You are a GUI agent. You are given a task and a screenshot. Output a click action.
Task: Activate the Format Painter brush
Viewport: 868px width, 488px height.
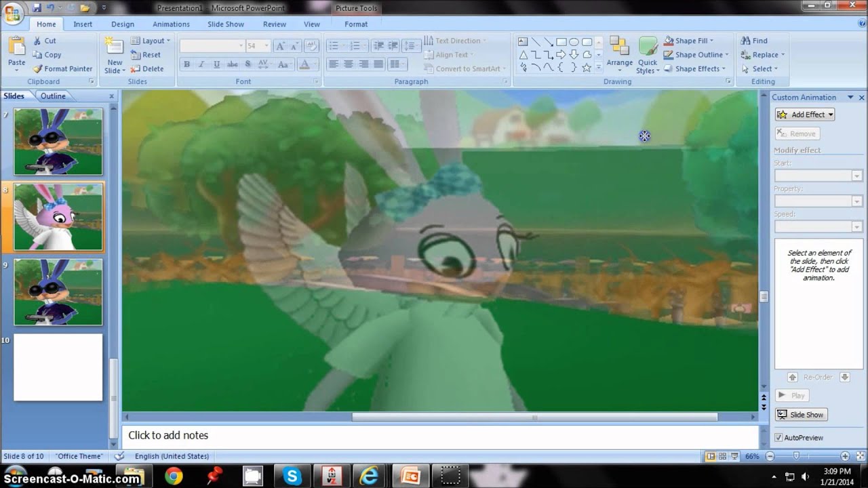pos(63,68)
